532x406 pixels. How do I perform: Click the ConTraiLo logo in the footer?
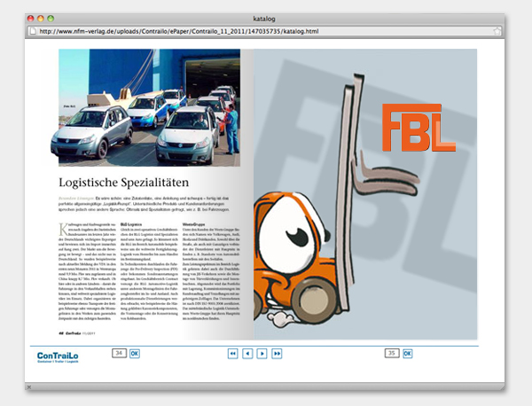point(63,356)
